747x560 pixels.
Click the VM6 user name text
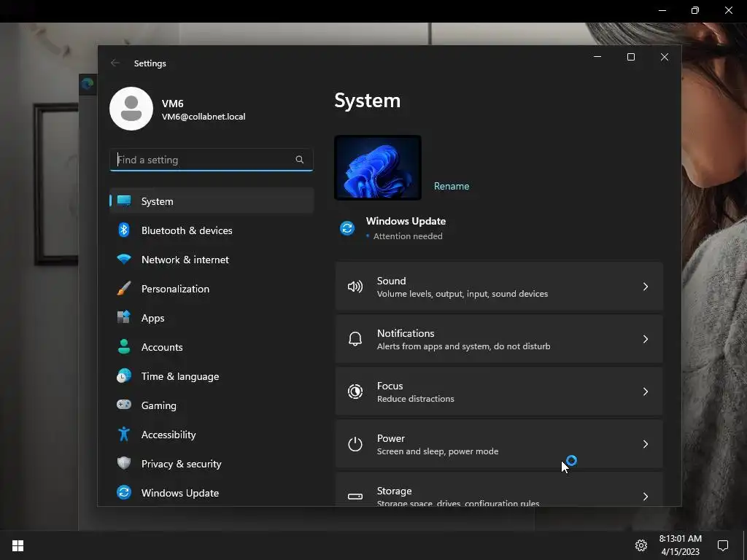(172, 104)
